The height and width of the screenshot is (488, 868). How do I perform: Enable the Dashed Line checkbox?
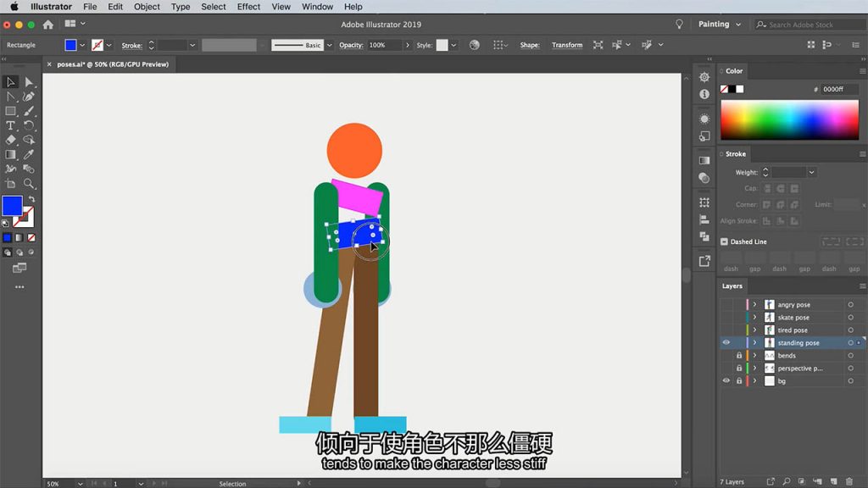(x=724, y=241)
